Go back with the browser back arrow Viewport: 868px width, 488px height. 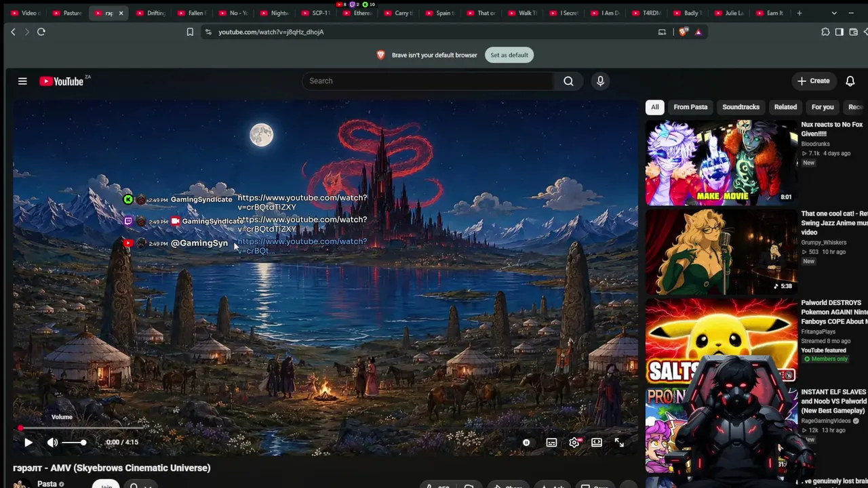point(13,32)
